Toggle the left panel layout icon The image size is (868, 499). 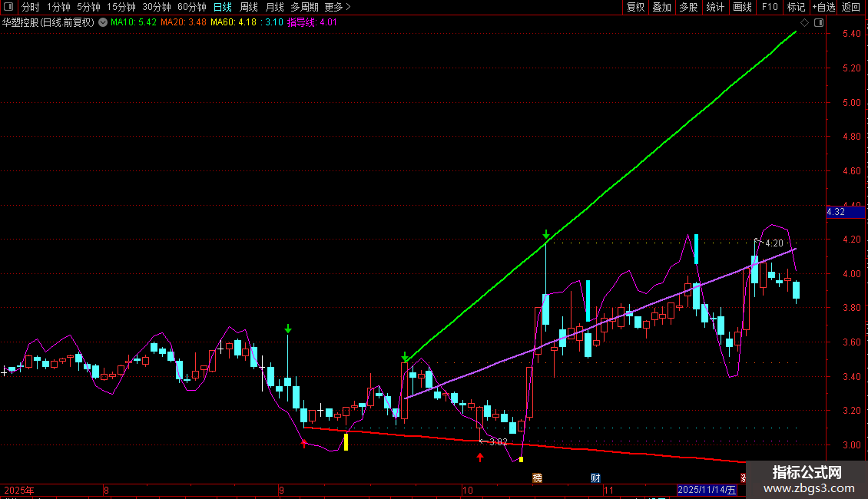coord(8,7)
